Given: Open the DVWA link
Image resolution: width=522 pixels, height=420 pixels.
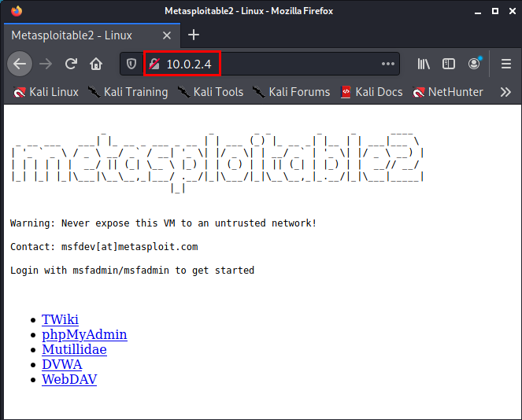Looking at the screenshot, I should pyautogui.click(x=62, y=364).
